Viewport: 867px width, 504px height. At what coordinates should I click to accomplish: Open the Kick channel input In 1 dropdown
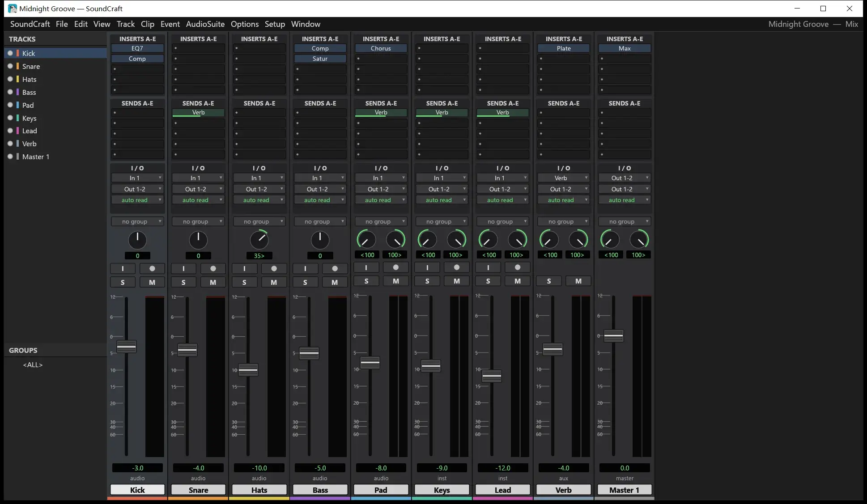pyautogui.click(x=137, y=178)
